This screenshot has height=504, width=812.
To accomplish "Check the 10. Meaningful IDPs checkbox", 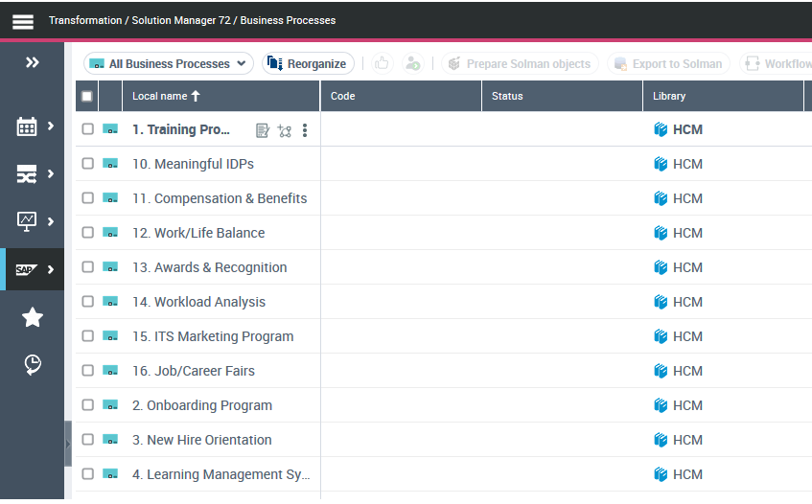I will (87, 164).
